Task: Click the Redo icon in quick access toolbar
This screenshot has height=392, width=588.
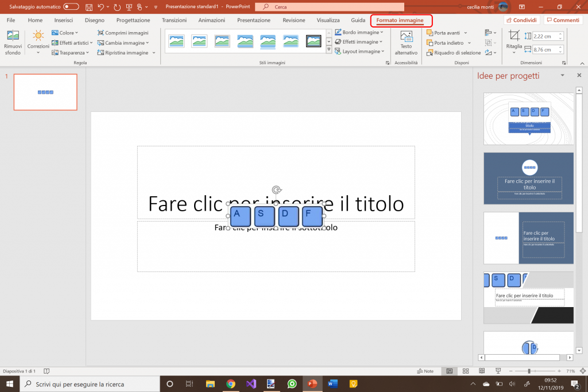Action: (x=117, y=7)
